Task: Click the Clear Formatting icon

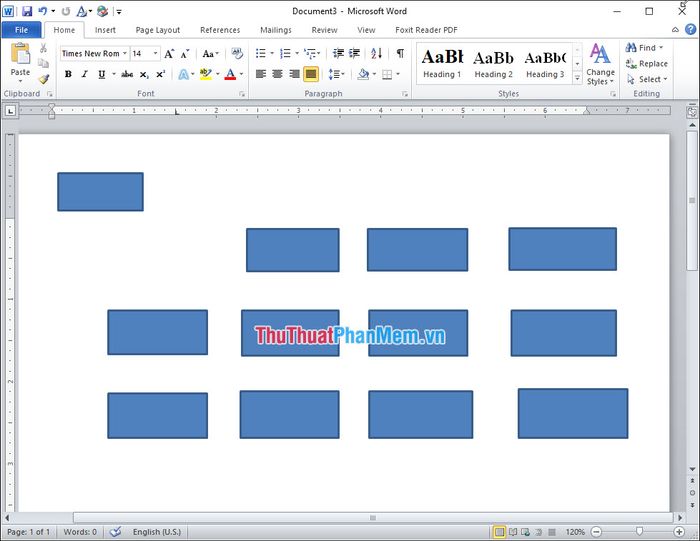Action: pyautogui.click(x=237, y=53)
